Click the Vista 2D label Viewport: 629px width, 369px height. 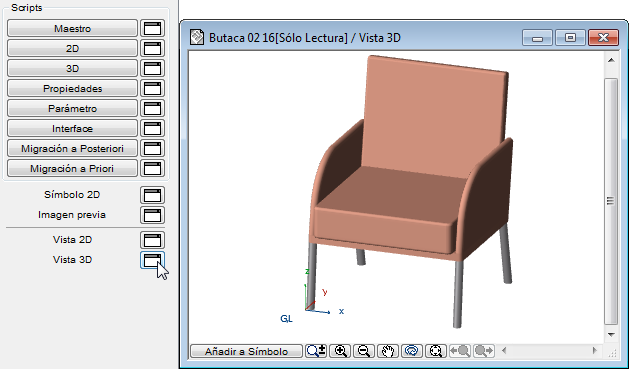(x=73, y=239)
